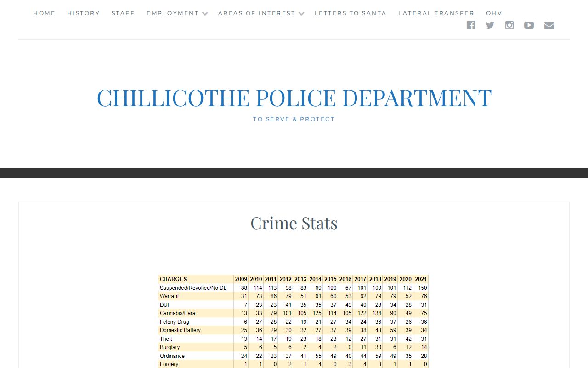Image resolution: width=588 pixels, height=368 pixels.
Task: Click the To Serve & Protect tagline
Action: (294, 119)
